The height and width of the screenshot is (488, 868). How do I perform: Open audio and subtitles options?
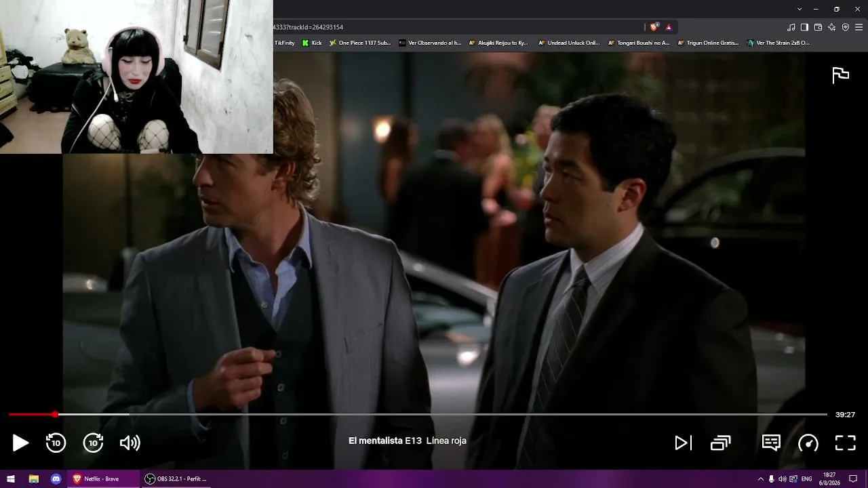(x=771, y=443)
